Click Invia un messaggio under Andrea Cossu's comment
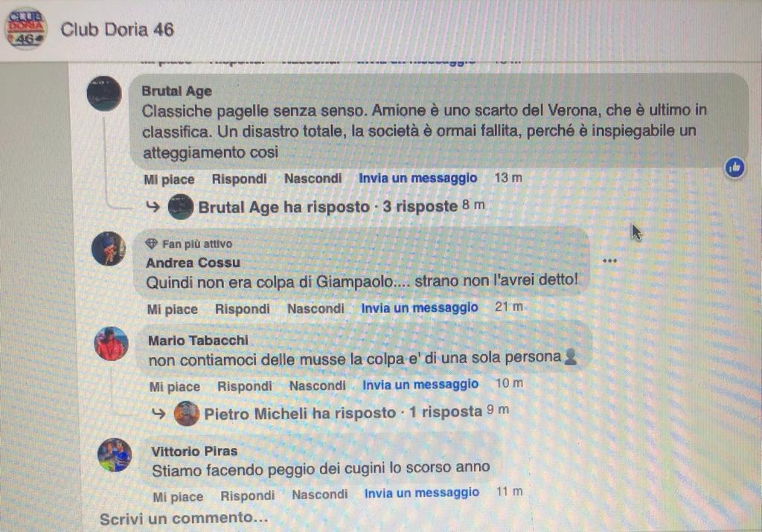This screenshot has width=762, height=532. pos(420,307)
